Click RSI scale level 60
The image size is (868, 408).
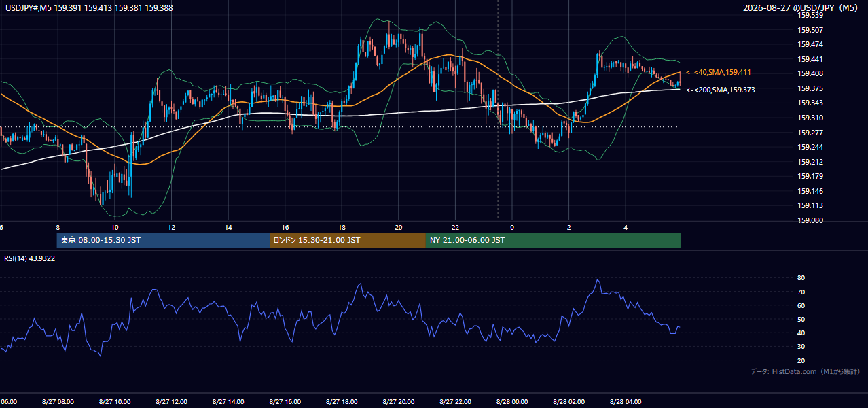(x=801, y=305)
